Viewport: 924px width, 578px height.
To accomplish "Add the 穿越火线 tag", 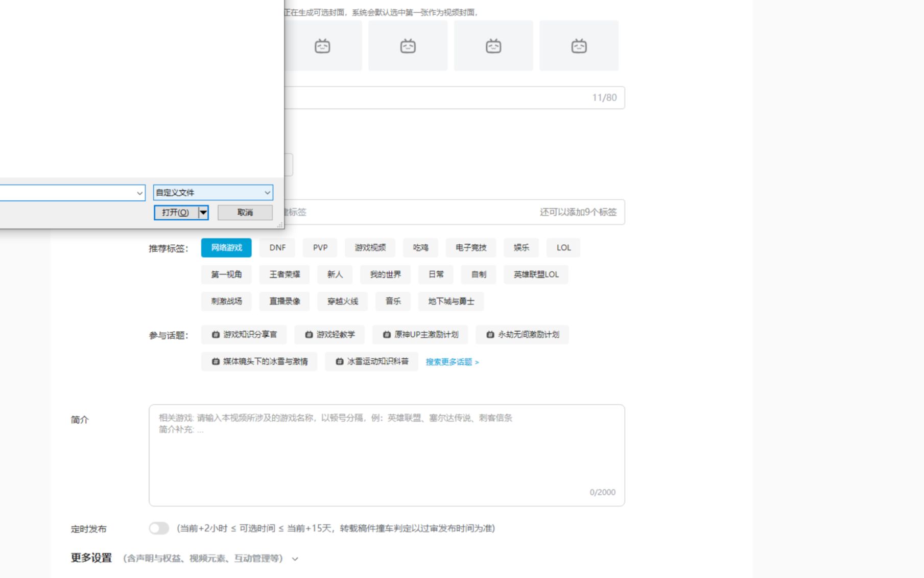I will point(343,302).
